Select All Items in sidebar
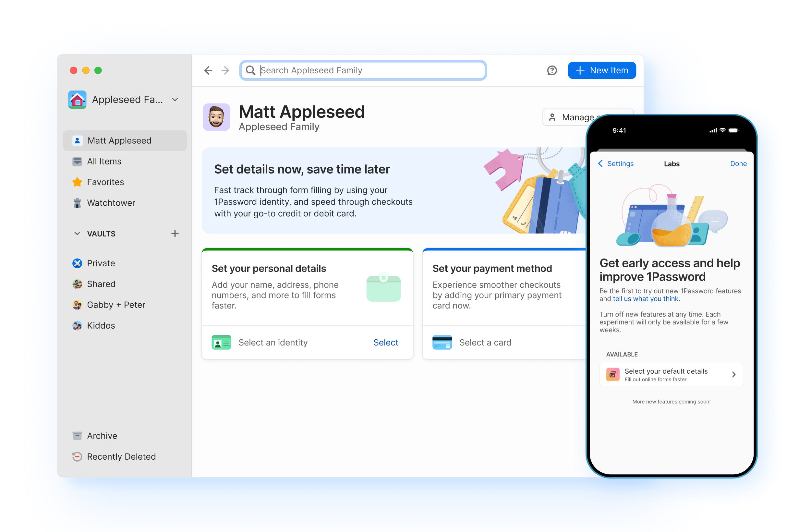 click(x=104, y=161)
